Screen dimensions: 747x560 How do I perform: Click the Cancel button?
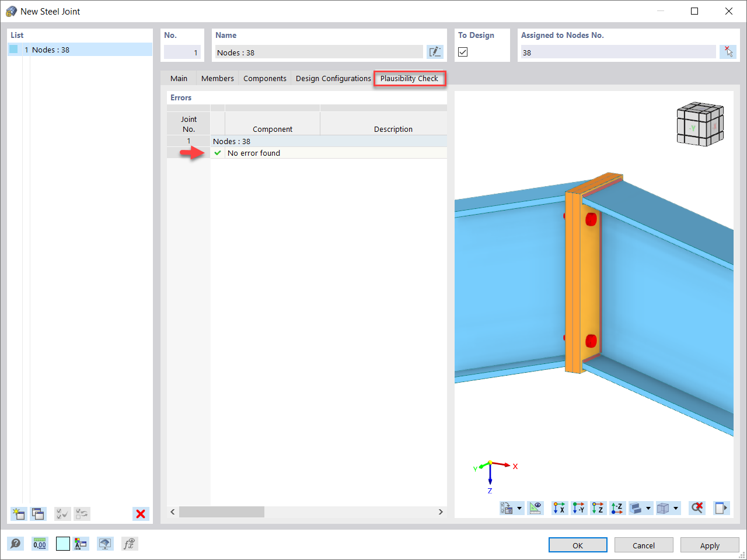coord(644,545)
